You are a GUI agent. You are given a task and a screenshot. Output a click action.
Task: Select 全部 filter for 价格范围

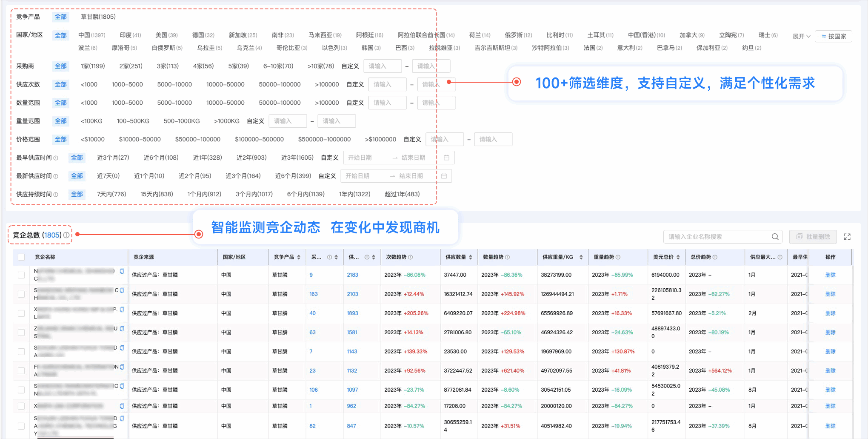tap(60, 139)
